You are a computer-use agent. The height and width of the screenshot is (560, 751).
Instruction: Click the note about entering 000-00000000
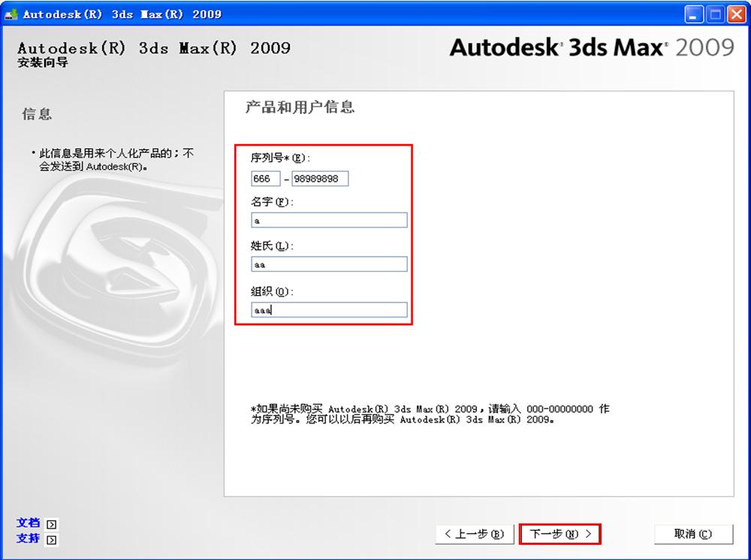(x=430, y=414)
